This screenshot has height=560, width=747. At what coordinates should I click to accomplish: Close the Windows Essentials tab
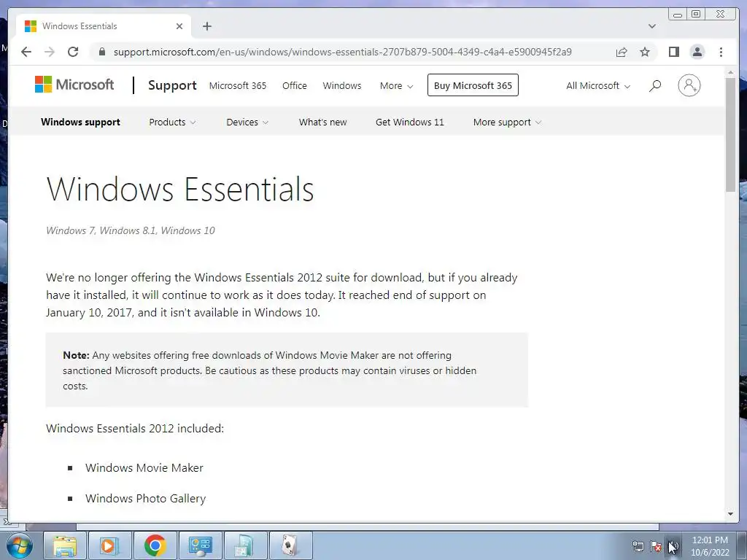coord(179,26)
